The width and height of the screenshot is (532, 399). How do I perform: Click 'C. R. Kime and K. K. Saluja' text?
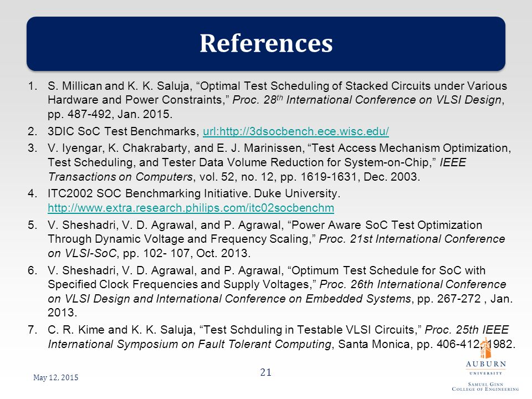[120, 329]
